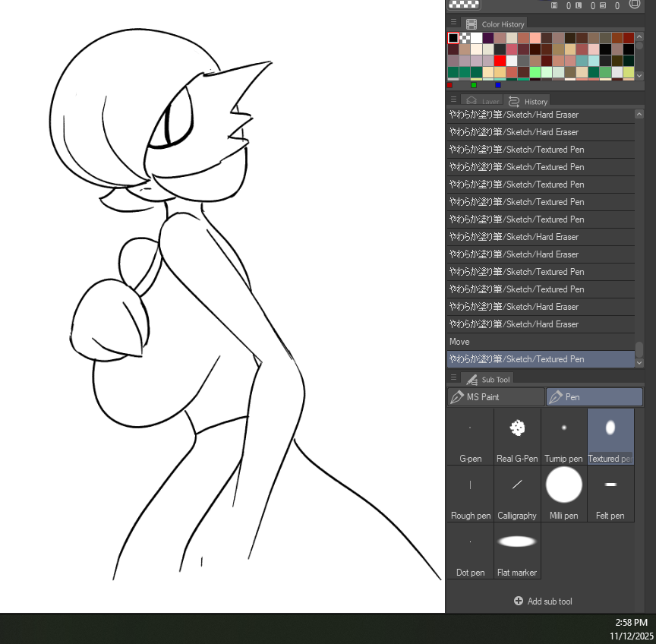Click the small red square below Color History
This screenshot has height=644, width=656.
(449, 85)
